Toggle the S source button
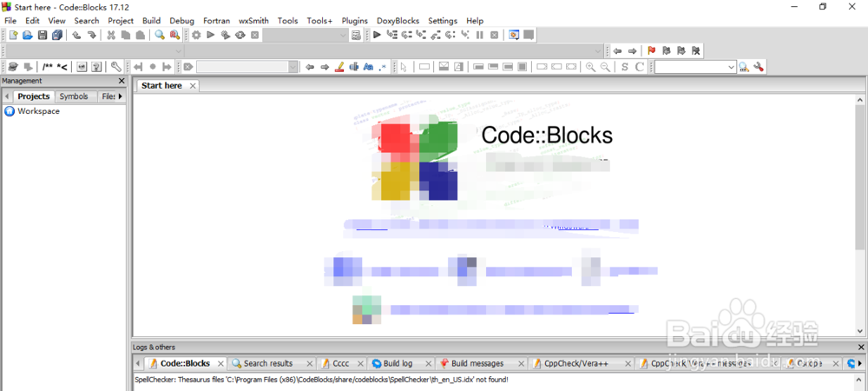 (x=625, y=67)
